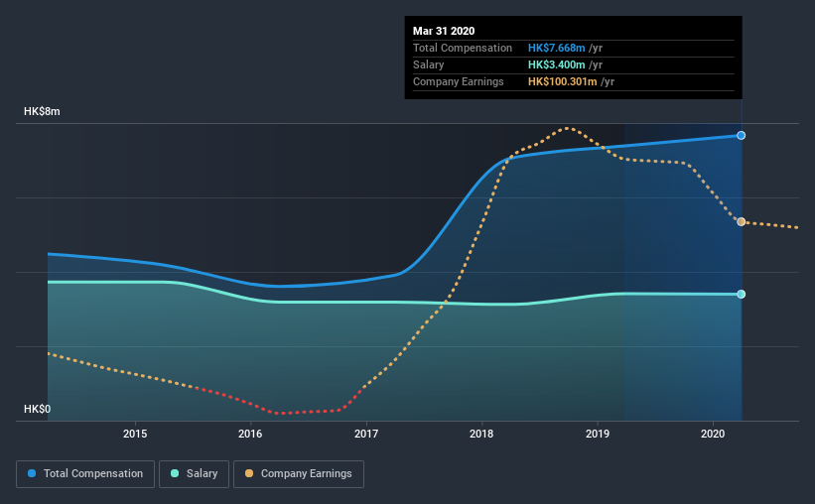Toggle the Salary legend button
Image resolution: width=815 pixels, height=504 pixels.
pyautogui.click(x=194, y=474)
